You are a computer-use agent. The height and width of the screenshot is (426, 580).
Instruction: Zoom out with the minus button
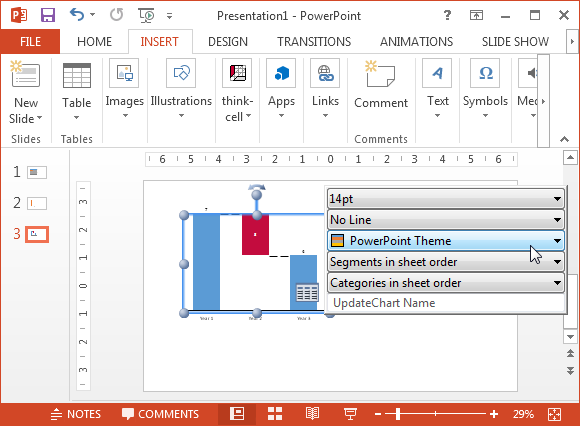[378, 414]
